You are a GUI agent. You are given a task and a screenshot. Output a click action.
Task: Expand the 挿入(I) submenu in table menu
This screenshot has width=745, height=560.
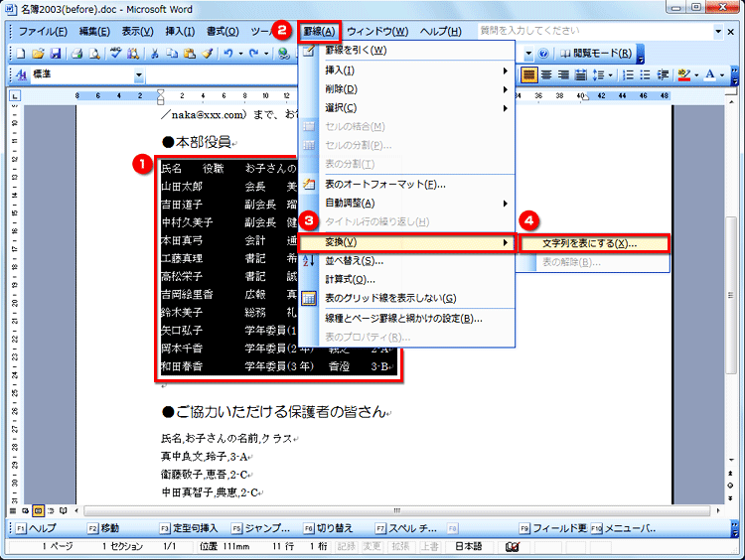point(406,70)
